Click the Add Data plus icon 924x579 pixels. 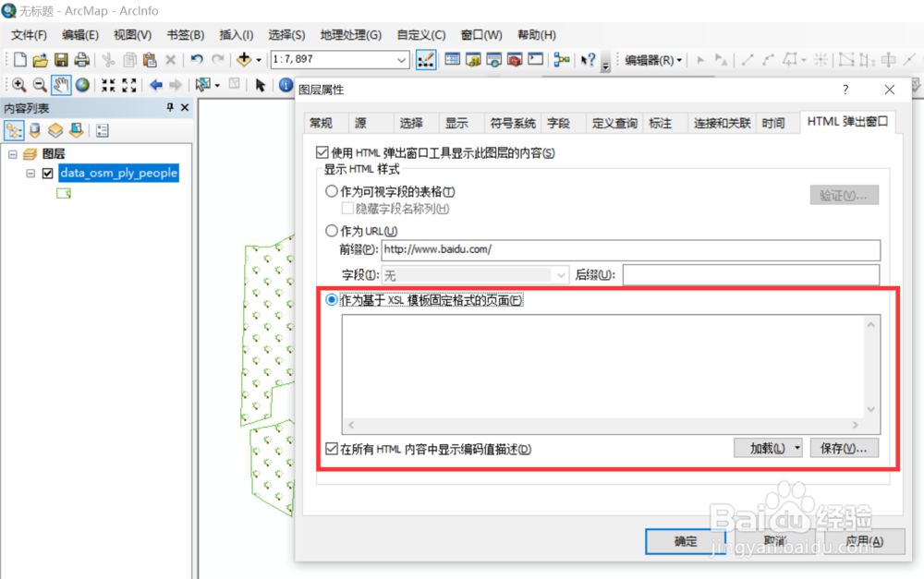(245, 60)
